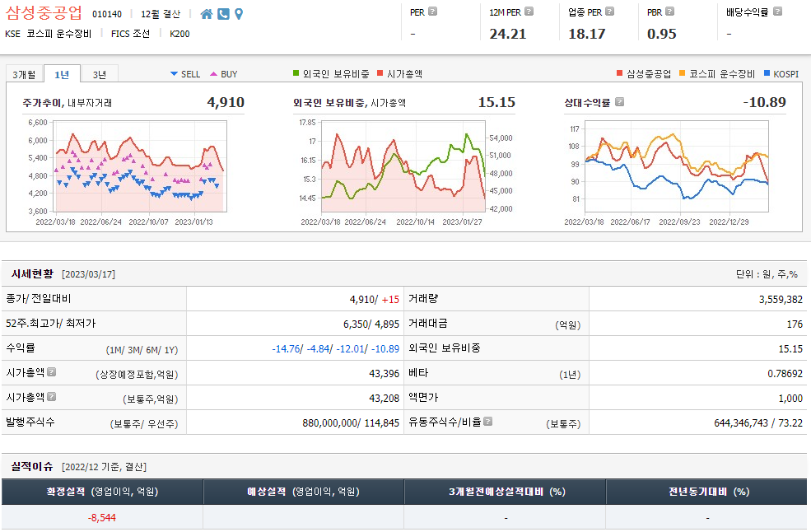Click the blue KOSPI legend swatch

click(x=767, y=73)
